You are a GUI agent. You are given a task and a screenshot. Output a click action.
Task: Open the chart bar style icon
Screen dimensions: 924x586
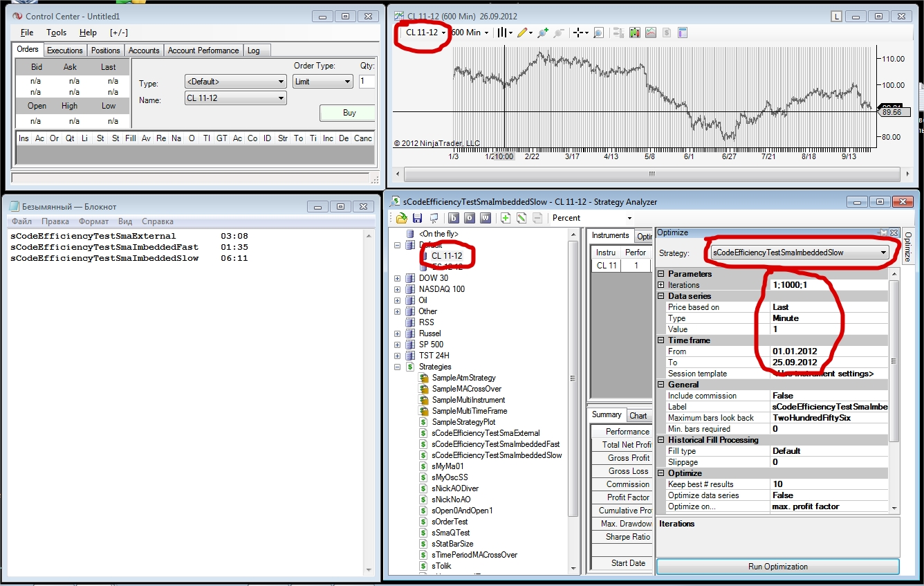pyautogui.click(x=503, y=33)
